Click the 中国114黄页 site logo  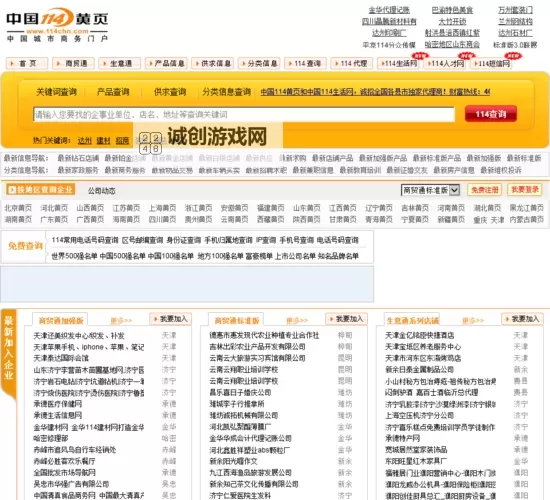pyautogui.click(x=57, y=25)
